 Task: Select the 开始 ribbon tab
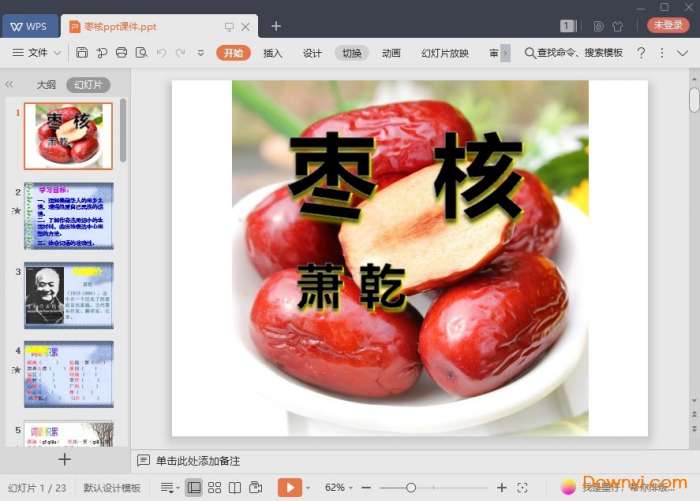pos(233,53)
